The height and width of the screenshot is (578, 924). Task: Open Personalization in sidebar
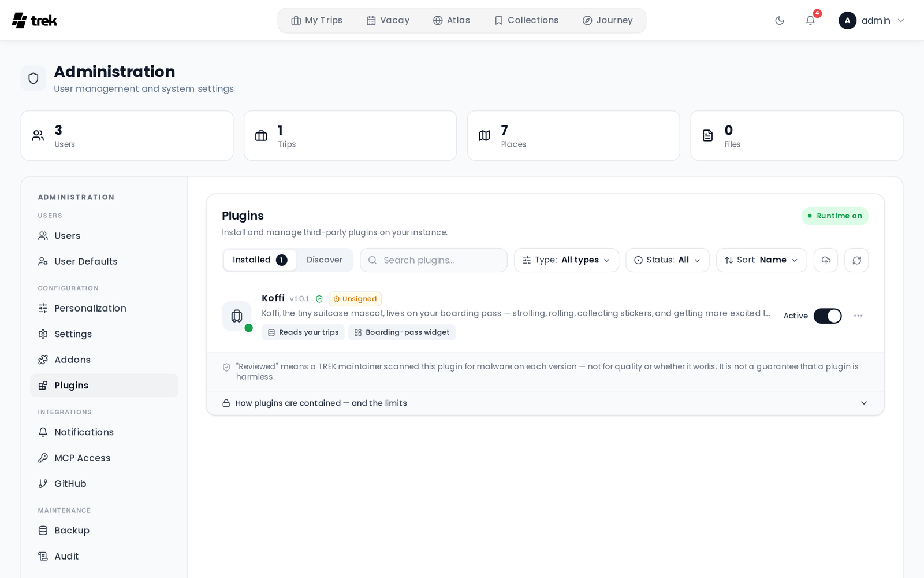tap(104, 308)
